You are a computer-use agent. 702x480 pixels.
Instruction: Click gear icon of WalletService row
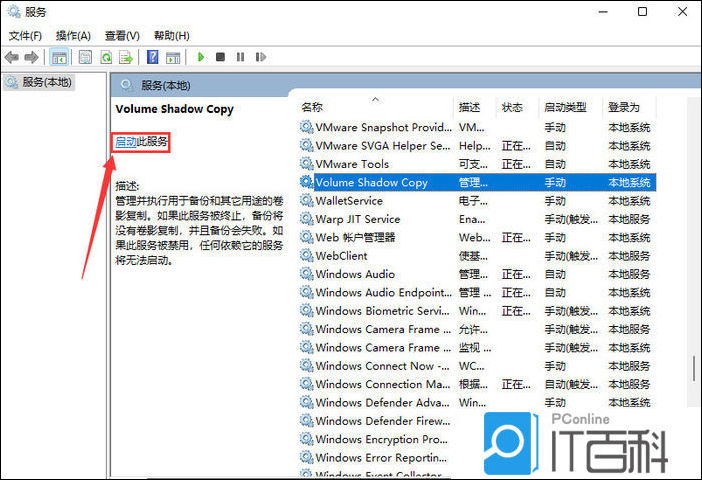[x=307, y=201]
